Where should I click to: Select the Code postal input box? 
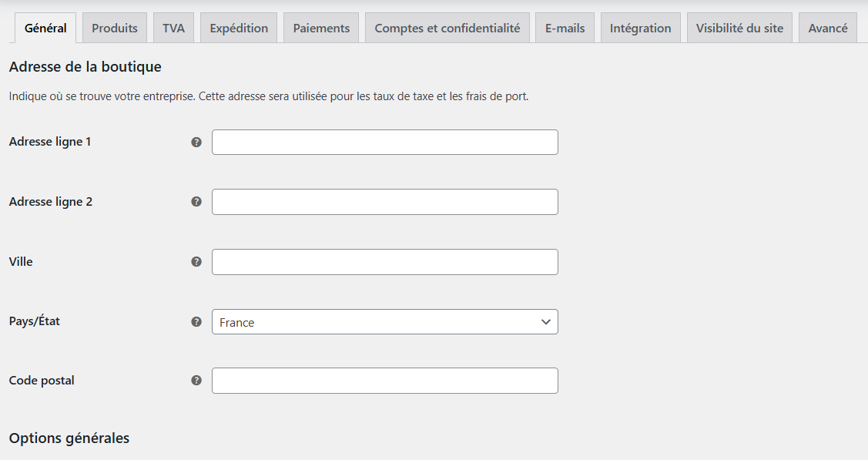[x=384, y=381]
